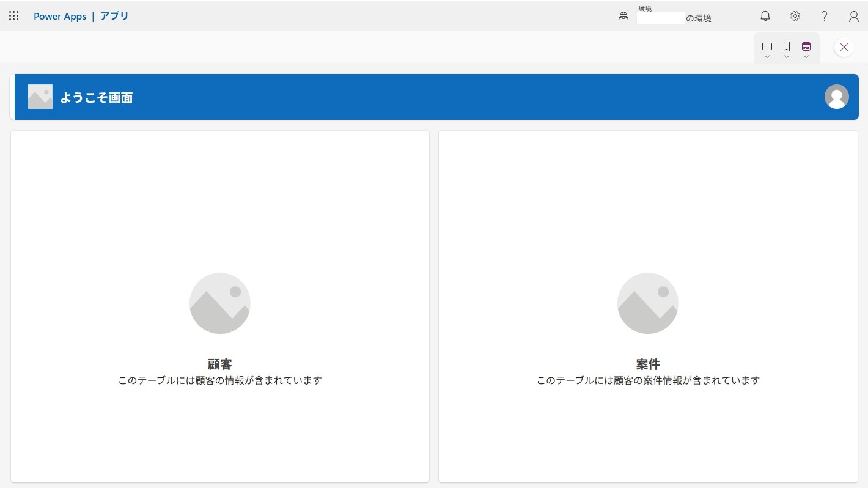Screen dimensions: 868x488
Task: Go to the アプリ section link
Action: pos(114,17)
